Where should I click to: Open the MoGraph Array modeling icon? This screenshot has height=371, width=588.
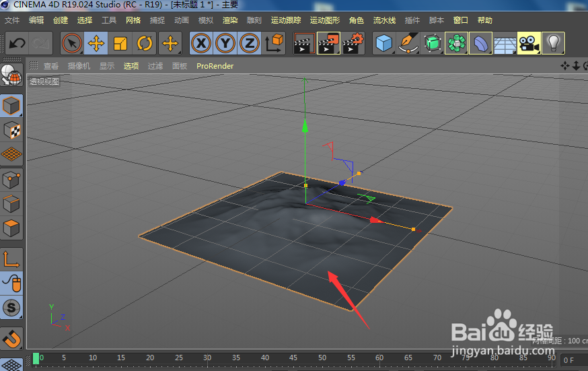pos(456,44)
